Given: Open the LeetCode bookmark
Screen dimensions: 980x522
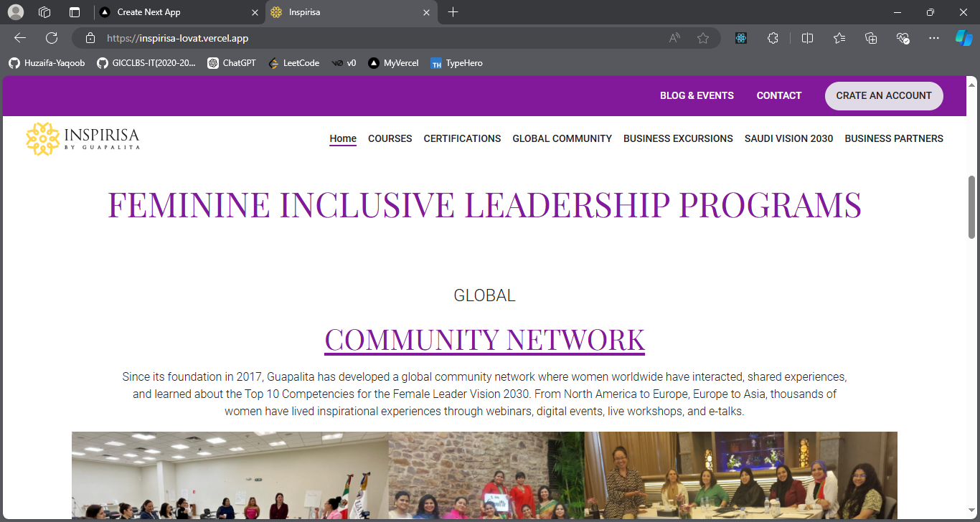Looking at the screenshot, I should pos(293,63).
